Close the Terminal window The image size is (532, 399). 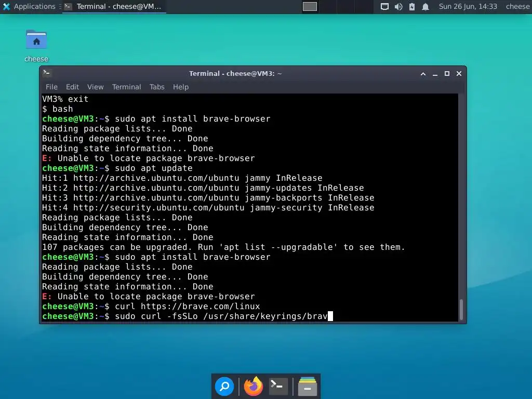pos(459,74)
